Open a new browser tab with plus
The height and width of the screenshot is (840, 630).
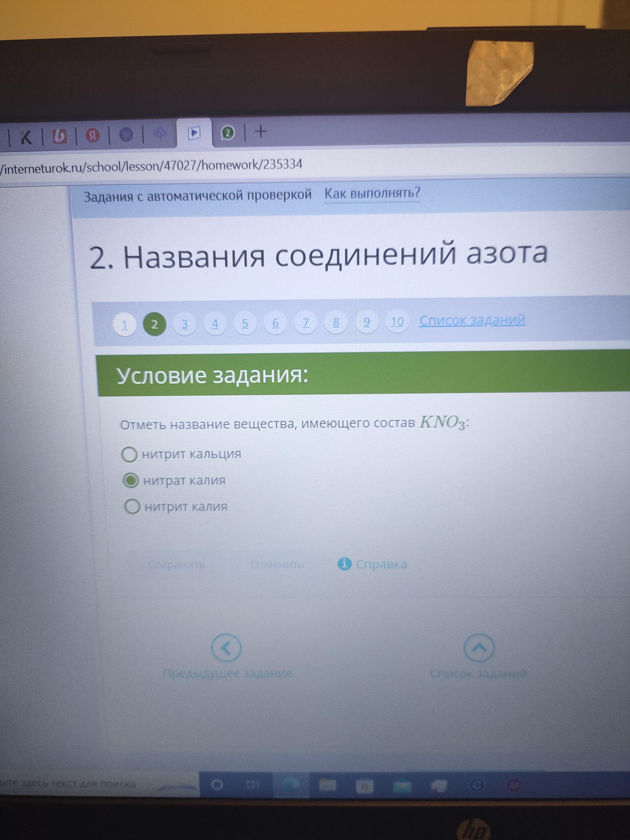point(261,132)
